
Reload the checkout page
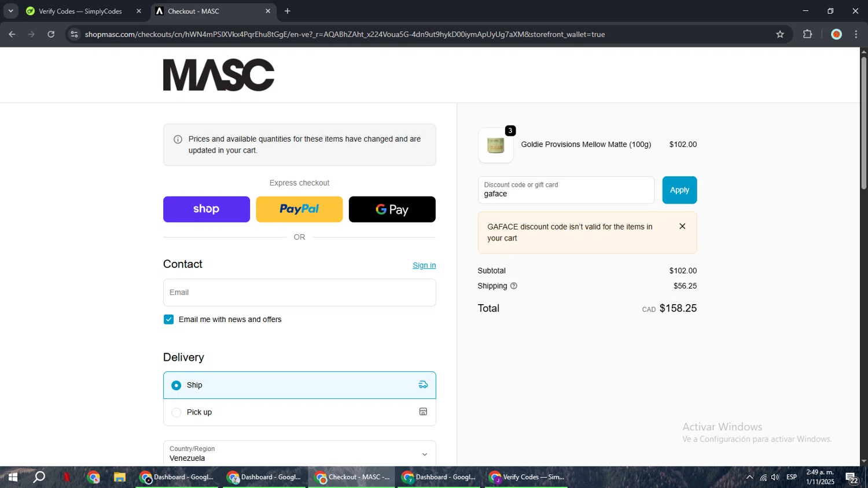tap(51, 34)
